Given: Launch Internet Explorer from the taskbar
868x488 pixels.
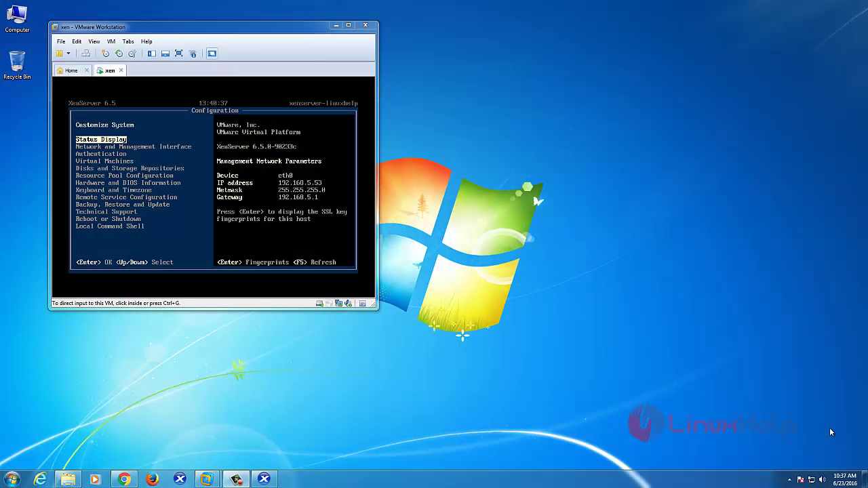Looking at the screenshot, I should click(41, 479).
